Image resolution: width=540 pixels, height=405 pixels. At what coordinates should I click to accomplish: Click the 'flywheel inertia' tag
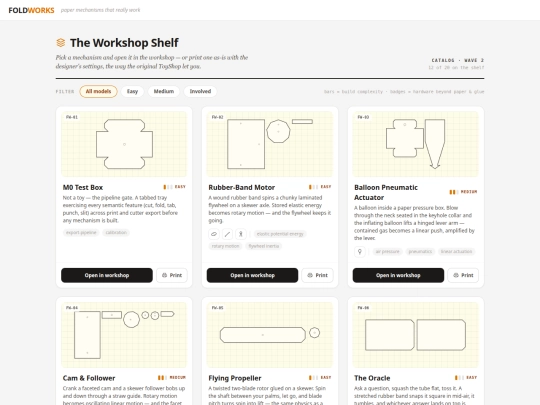coord(264,246)
